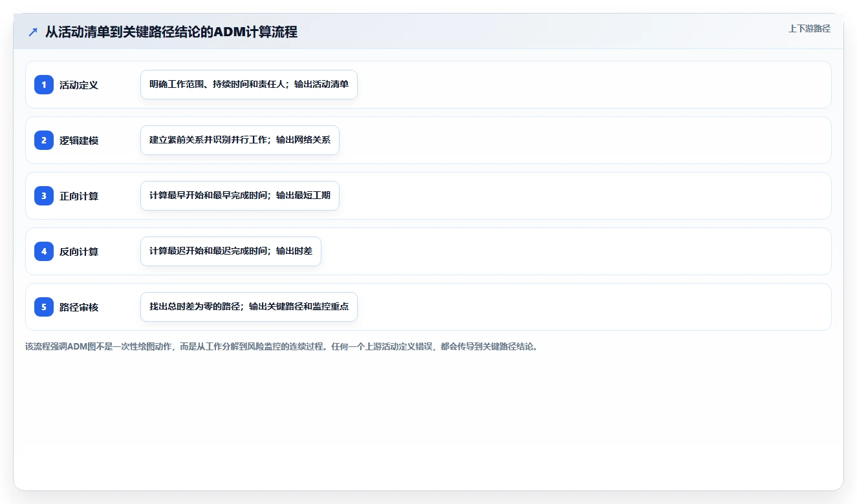Click the step 2 number badge

[x=44, y=140]
